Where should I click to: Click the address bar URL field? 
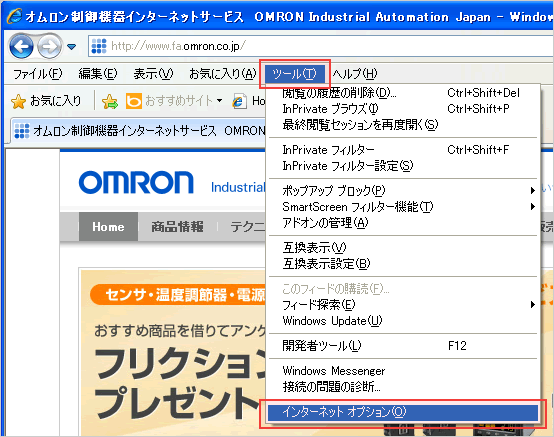(x=321, y=46)
